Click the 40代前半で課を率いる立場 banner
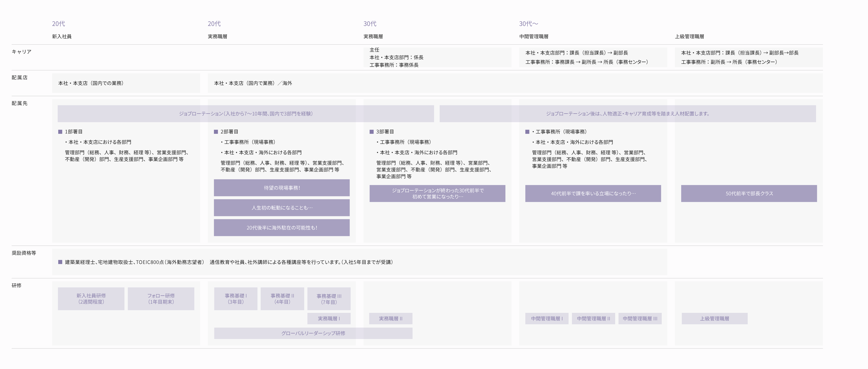 (593, 193)
